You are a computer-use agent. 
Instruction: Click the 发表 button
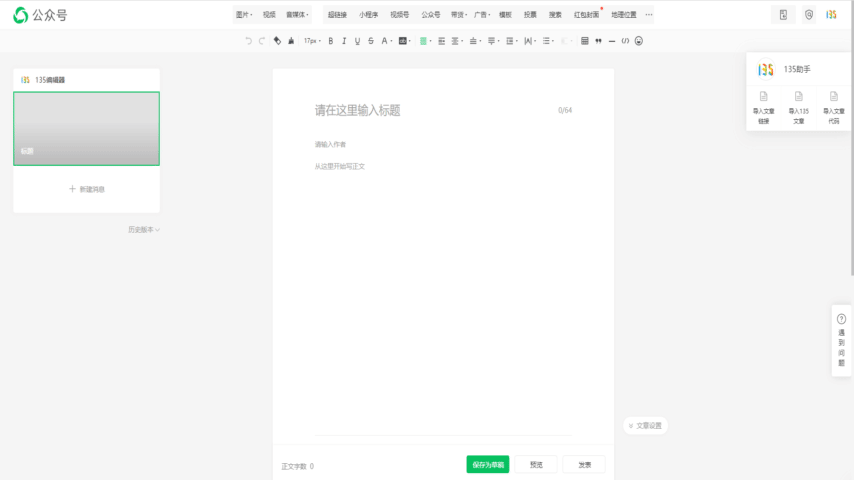[584, 465]
